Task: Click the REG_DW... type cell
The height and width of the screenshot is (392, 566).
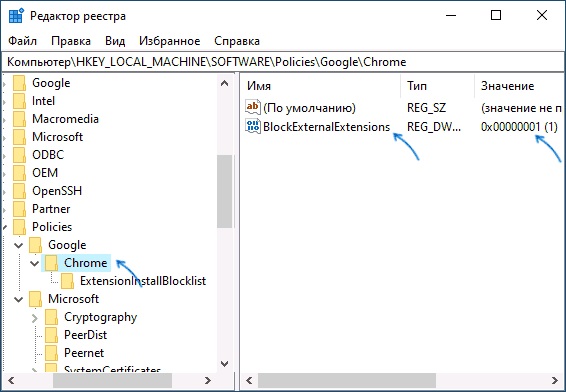Action: point(434,127)
